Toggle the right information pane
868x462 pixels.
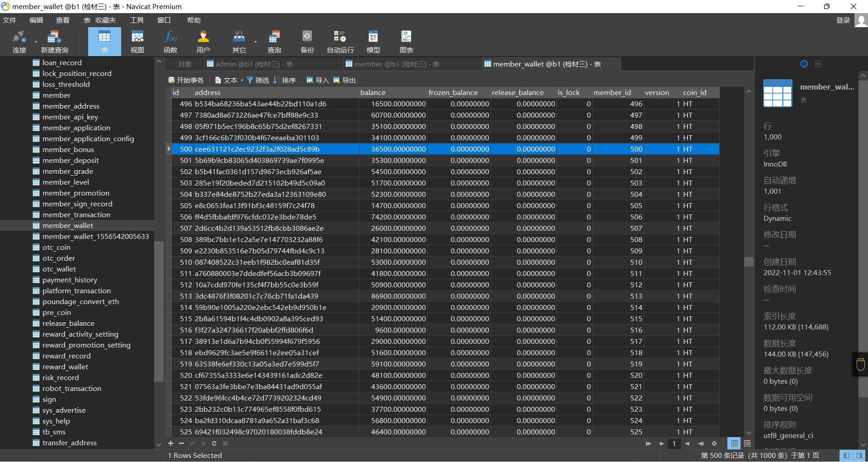point(859,456)
